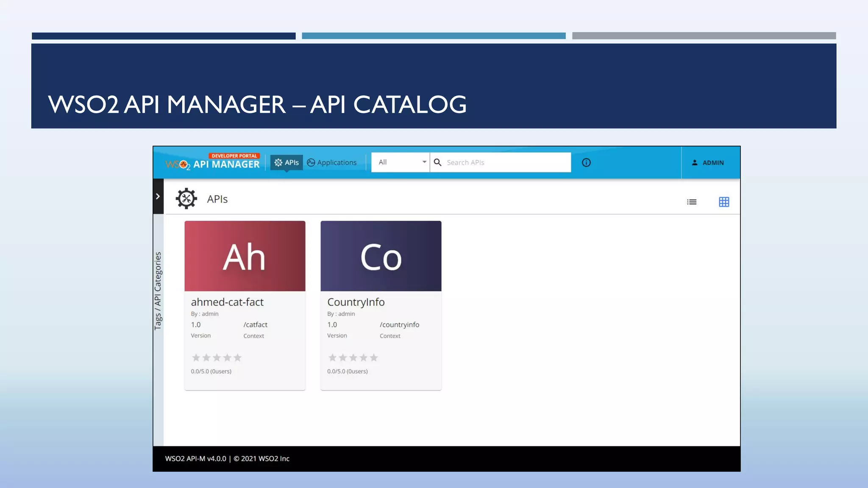
Task: Click 0.0/5.0 rating text under CountryInfo
Action: point(348,372)
